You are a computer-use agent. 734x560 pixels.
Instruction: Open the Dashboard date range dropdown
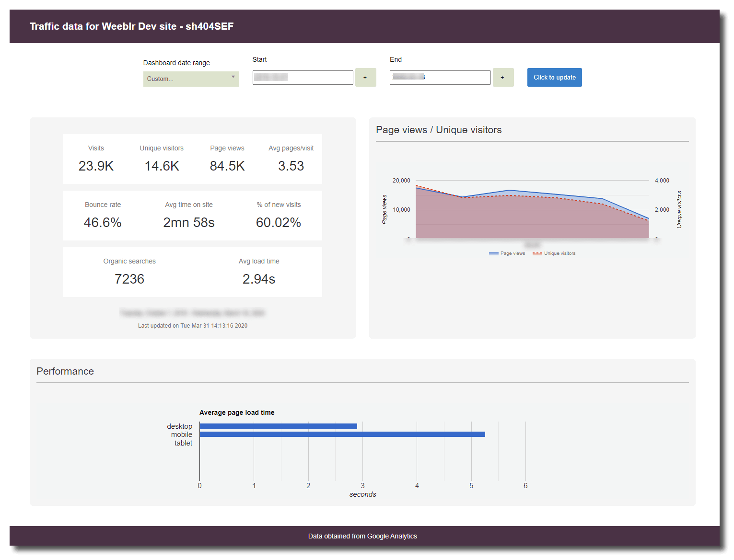pos(191,79)
